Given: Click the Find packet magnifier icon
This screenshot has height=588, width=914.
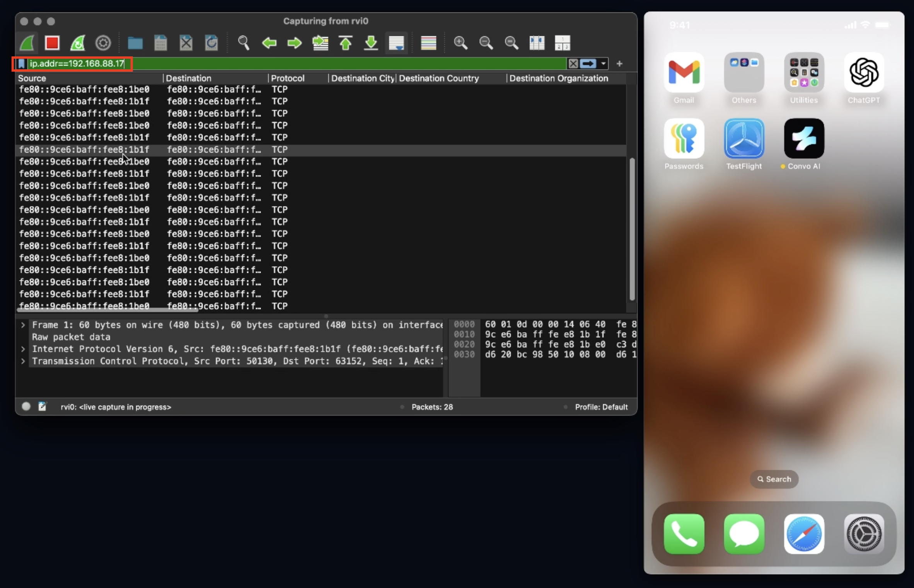Looking at the screenshot, I should click(x=243, y=43).
